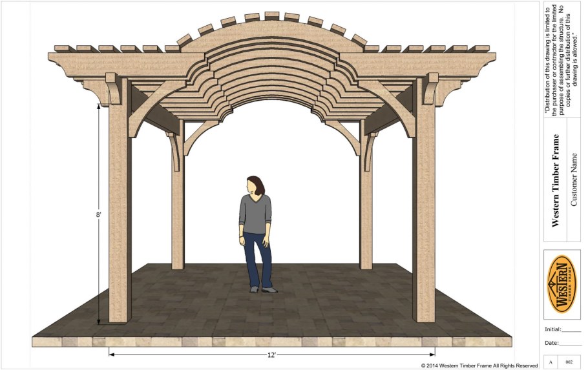Select the front right timber post
588x370 pixels.
point(424,207)
